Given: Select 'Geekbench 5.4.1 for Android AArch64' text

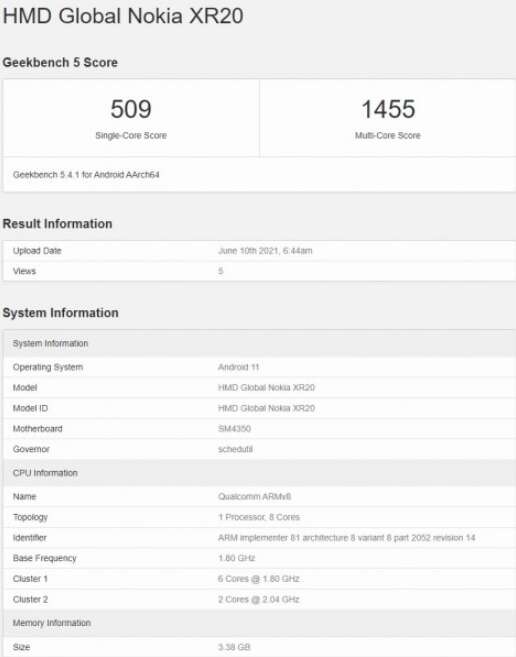Looking at the screenshot, I should [x=86, y=175].
